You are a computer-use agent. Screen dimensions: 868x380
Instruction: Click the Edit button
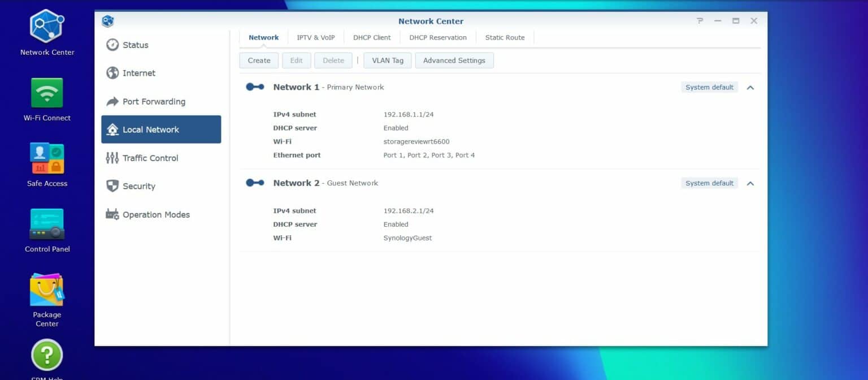[297, 61]
